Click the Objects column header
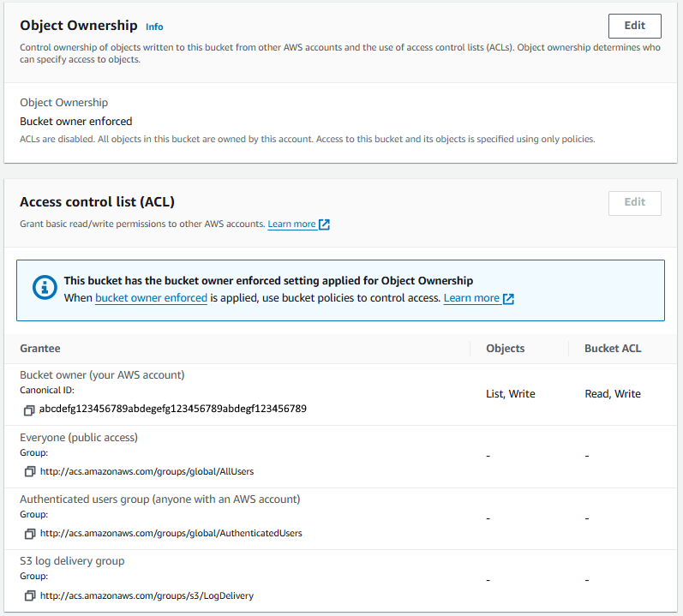 click(x=506, y=349)
